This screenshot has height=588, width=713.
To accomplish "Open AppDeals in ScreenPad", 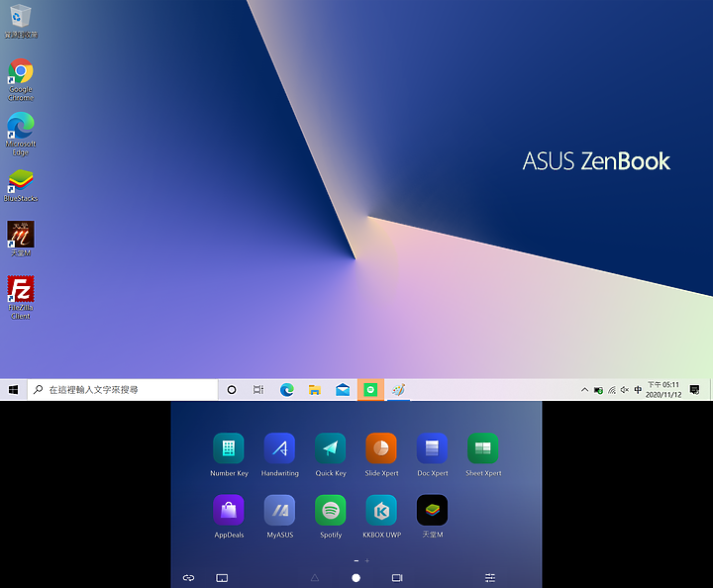I will pos(229,516).
